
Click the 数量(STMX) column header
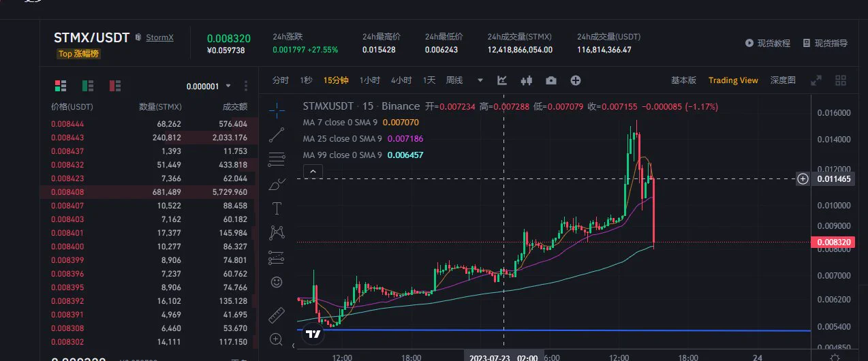tap(160, 107)
